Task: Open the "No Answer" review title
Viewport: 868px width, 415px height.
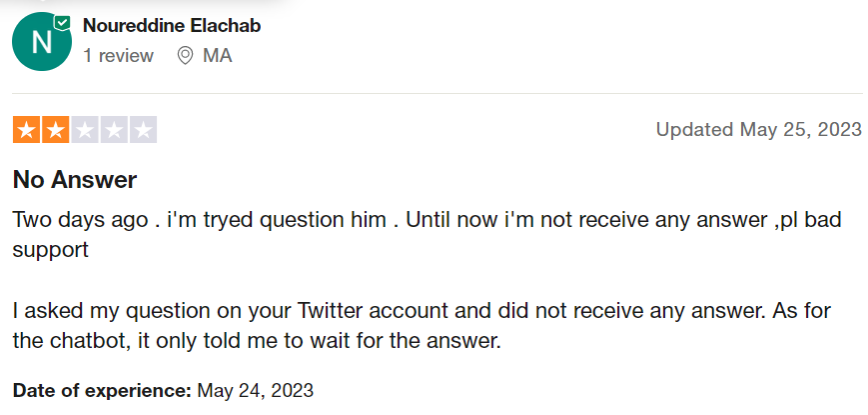Action: (x=75, y=180)
